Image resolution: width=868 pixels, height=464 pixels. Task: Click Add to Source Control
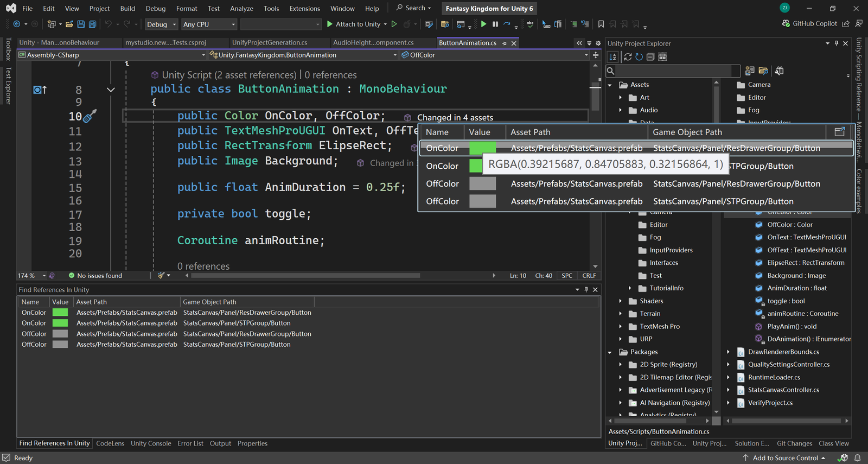784,458
